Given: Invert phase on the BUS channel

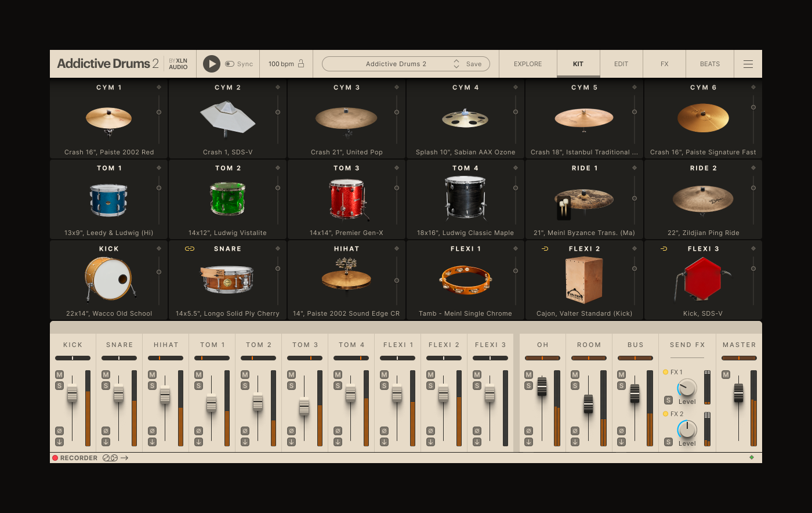Looking at the screenshot, I should (621, 431).
